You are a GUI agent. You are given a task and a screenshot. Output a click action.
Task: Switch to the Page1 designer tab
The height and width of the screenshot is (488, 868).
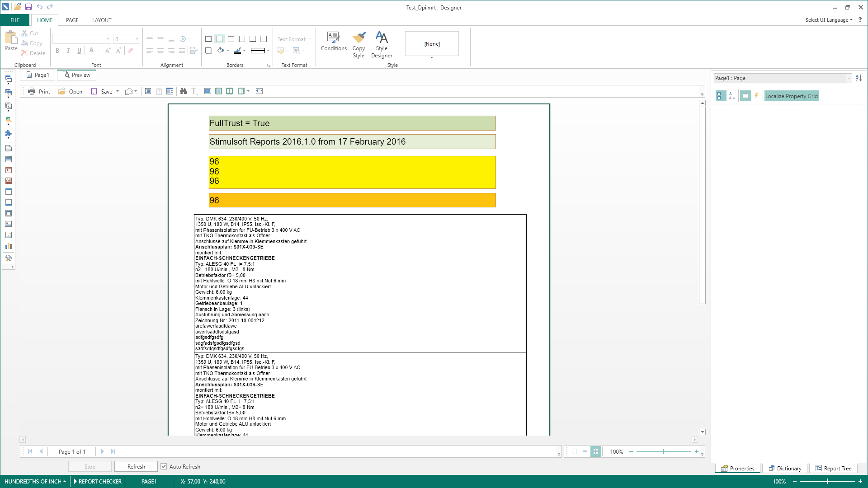tap(38, 75)
